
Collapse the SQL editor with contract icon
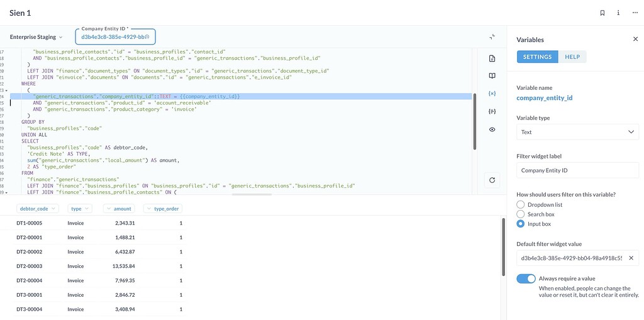point(492,37)
